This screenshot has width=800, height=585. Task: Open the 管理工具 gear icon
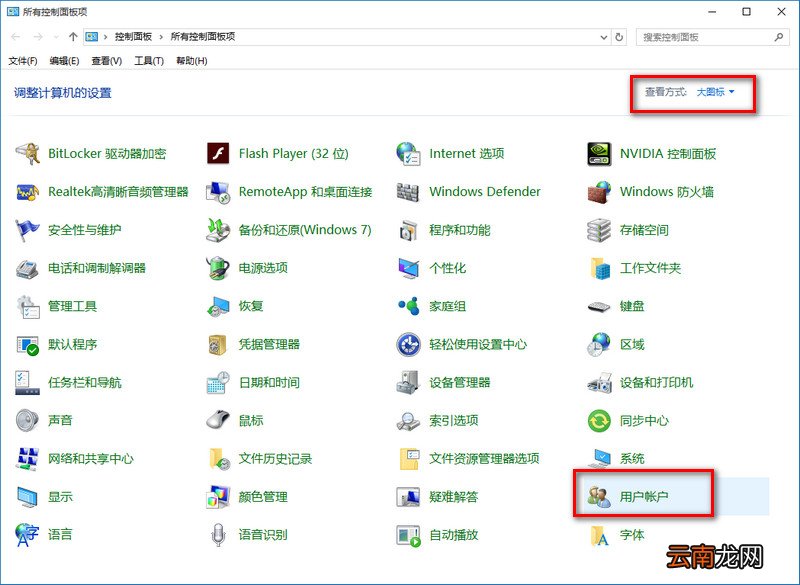click(28, 306)
